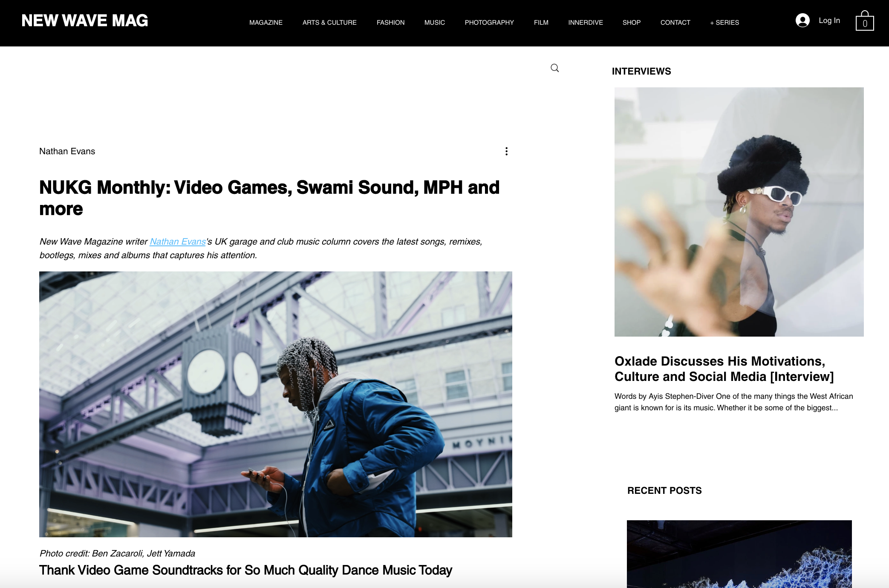Image resolution: width=889 pixels, height=588 pixels.
Task: Click the 'Words by Ayis Stephen-Diver' excerpt text
Action: pyautogui.click(x=734, y=402)
